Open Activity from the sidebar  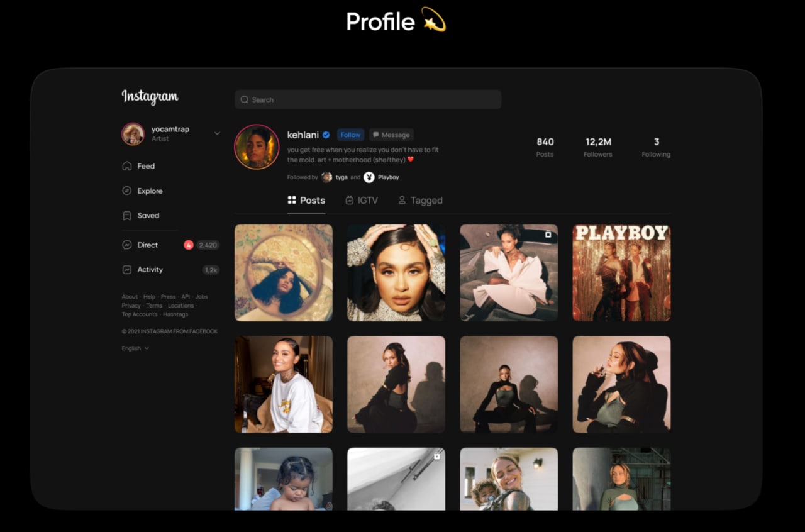tap(150, 269)
